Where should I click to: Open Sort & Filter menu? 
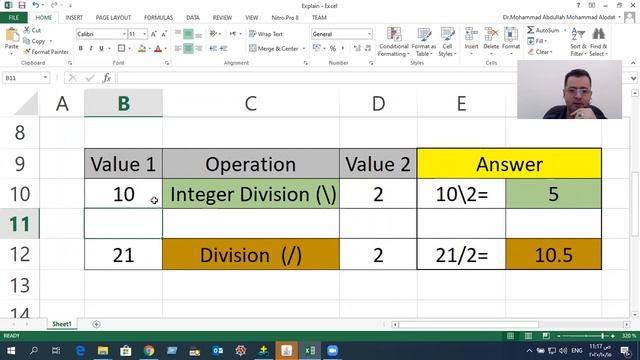578,42
